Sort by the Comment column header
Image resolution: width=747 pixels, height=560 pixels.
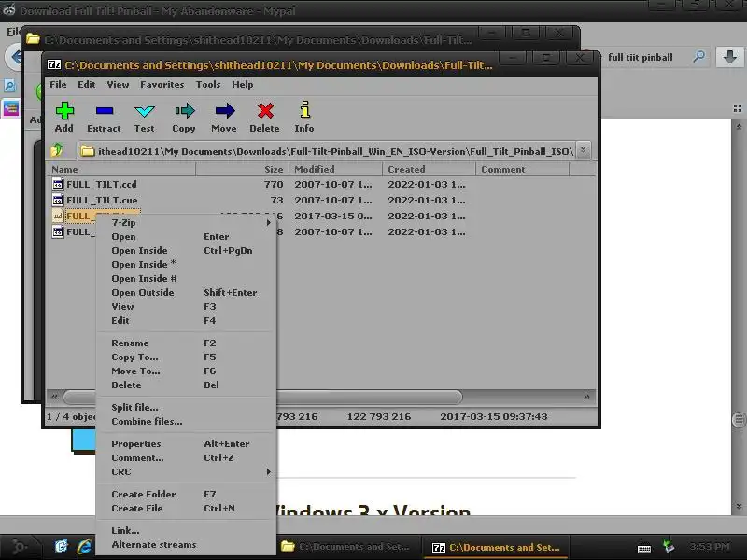(x=522, y=169)
